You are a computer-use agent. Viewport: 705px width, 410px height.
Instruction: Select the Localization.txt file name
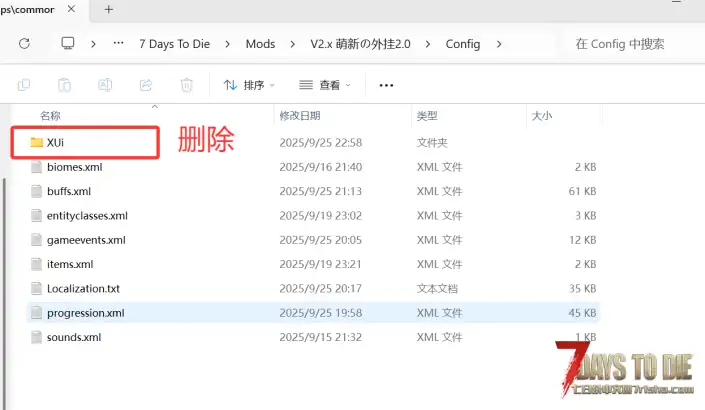point(83,289)
